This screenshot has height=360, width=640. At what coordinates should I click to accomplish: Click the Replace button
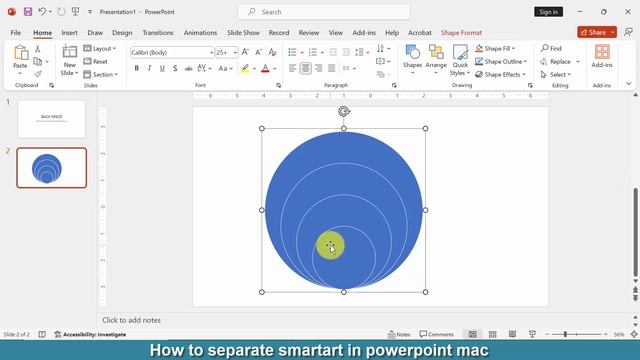pos(556,61)
